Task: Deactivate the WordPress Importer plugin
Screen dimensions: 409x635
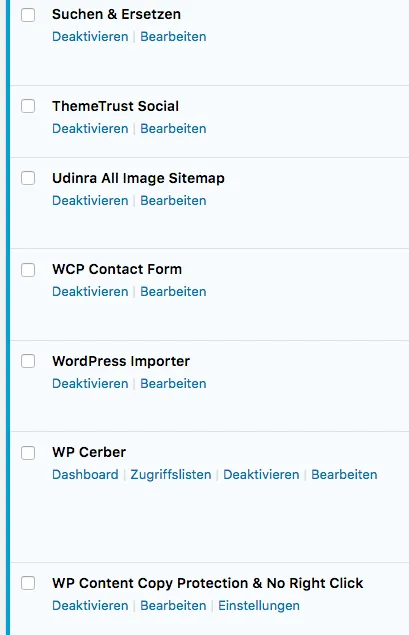Action: 90,384
